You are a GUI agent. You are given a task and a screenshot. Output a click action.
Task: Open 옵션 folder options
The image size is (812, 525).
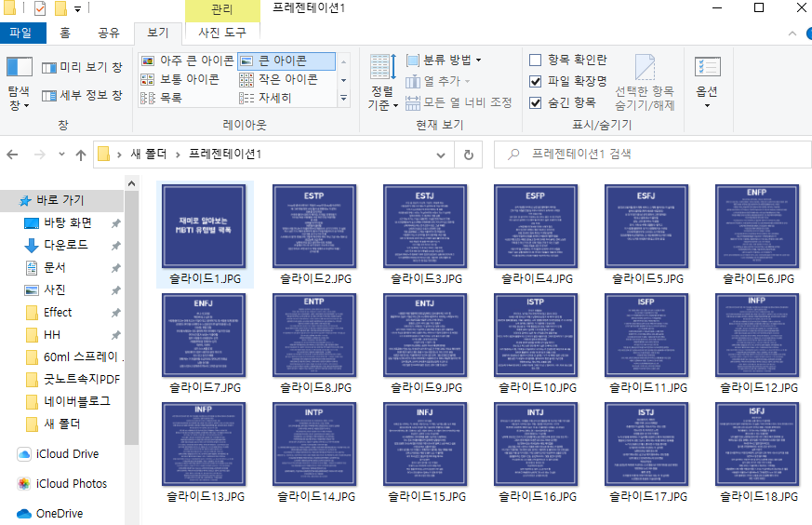coord(707,83)
